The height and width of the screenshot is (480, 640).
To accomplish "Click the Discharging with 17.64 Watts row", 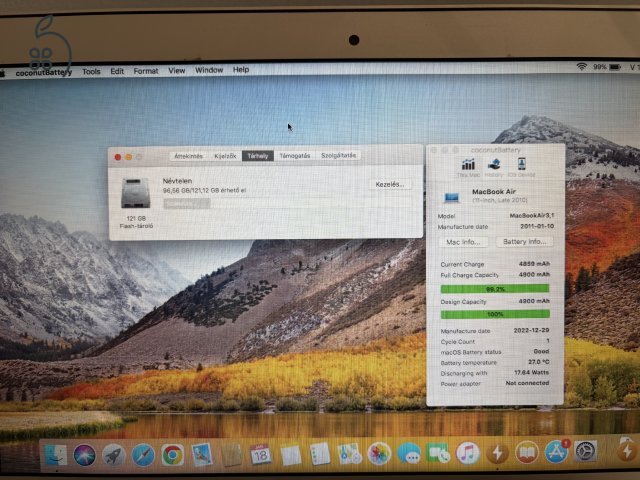I will pos(495,373).
